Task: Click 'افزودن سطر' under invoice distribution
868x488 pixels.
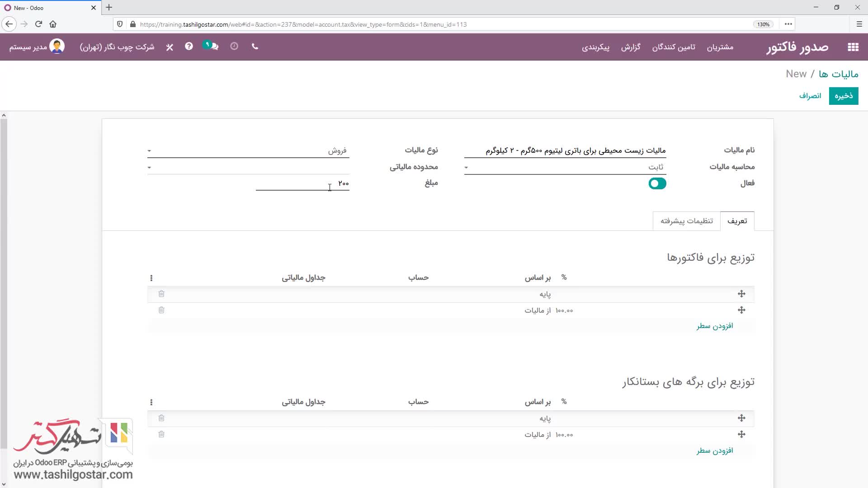Action: 715,326
